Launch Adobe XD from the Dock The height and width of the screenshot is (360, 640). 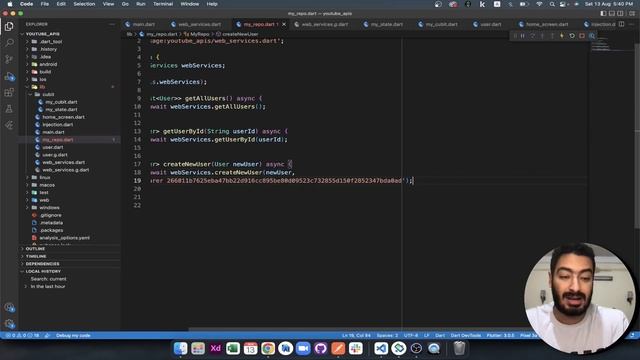[216, 349]
